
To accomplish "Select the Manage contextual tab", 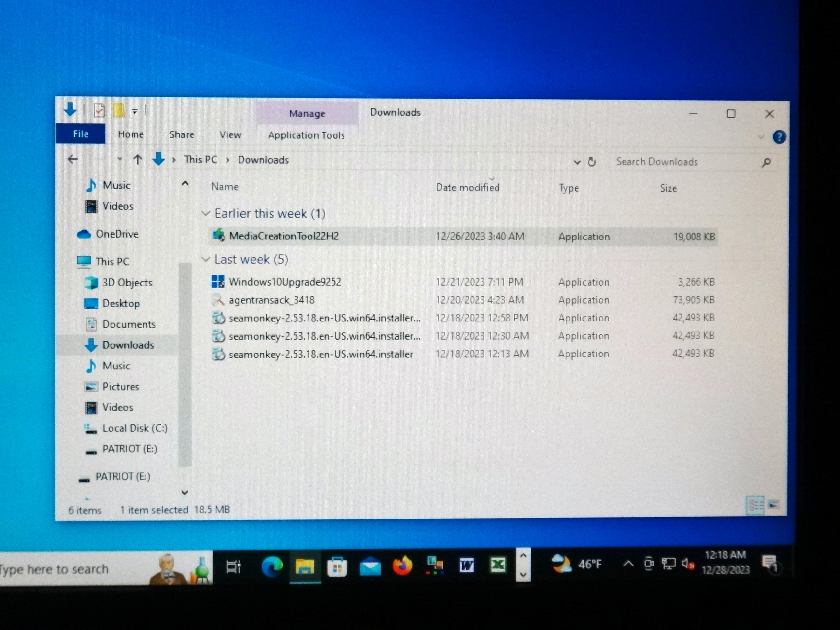I will click(307, 113).
